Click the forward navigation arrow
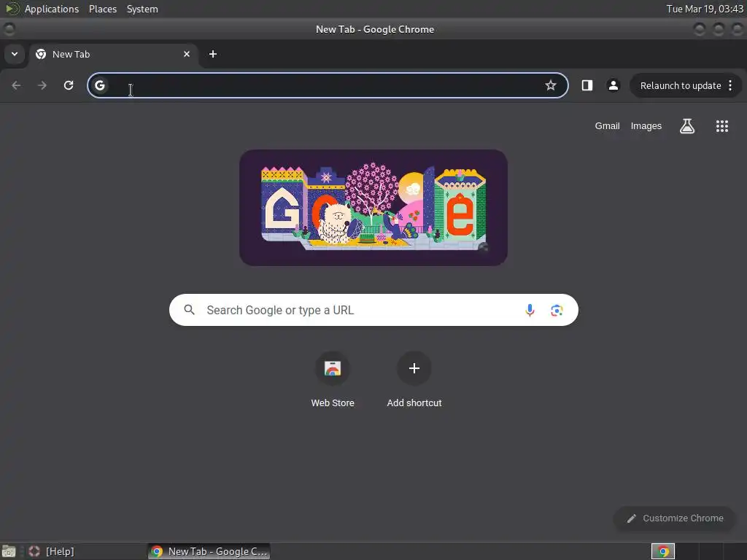747x560 pixels. [x=42, y=85]
